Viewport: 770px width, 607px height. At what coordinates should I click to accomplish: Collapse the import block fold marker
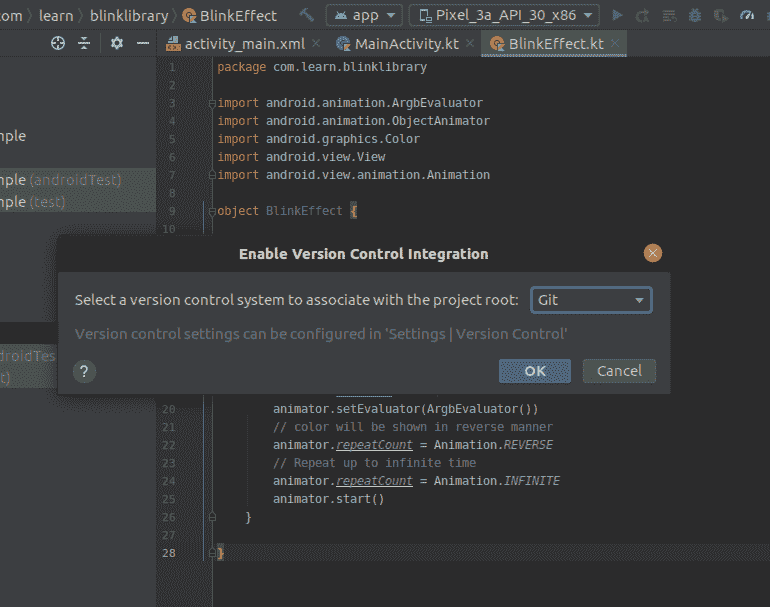pos(211,104)
